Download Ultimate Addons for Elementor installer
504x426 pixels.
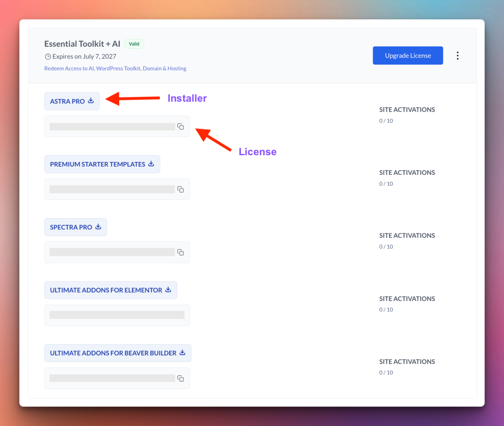click(111, 290)
